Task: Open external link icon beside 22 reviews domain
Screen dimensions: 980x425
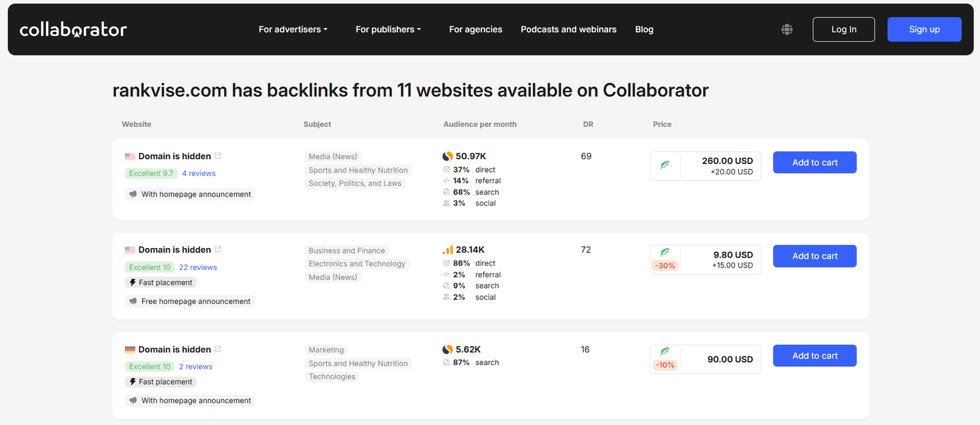Action: point(218,249)
